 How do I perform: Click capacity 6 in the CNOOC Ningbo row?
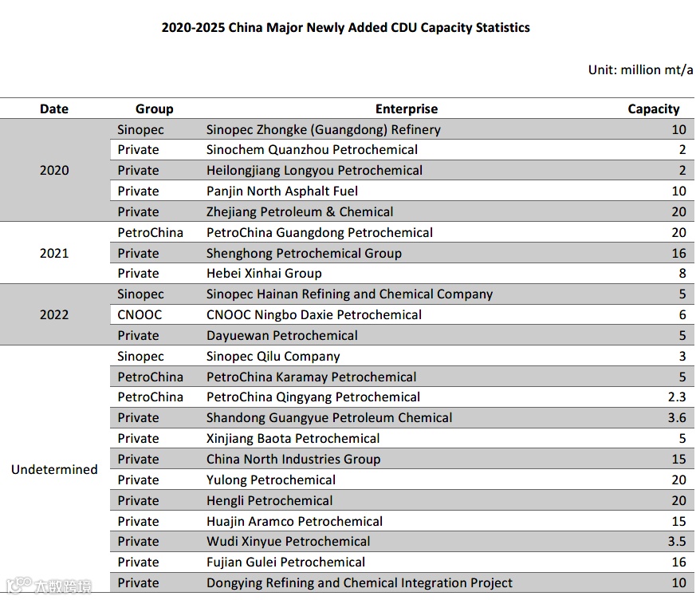682,315
